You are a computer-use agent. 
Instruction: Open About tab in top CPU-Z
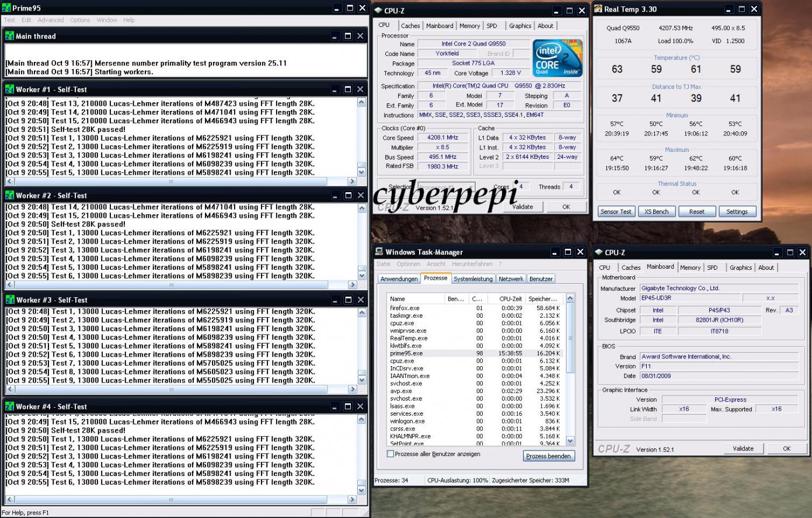545,26
